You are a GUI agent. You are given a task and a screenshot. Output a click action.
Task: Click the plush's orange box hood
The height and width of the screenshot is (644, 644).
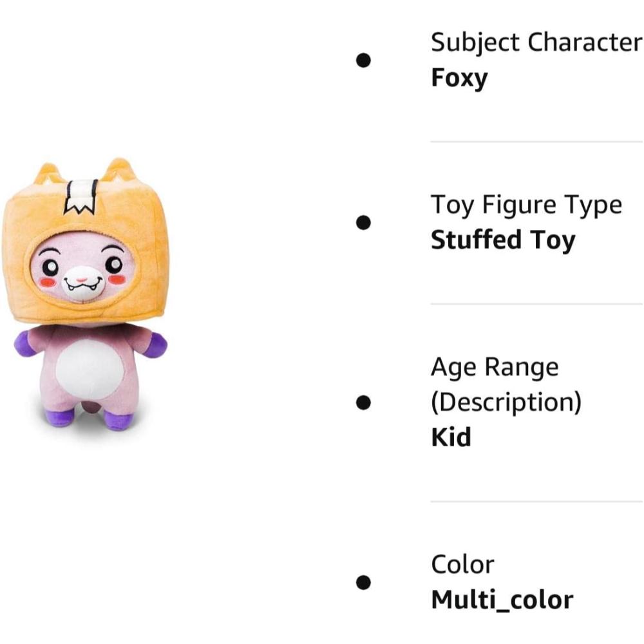click(x=86, y=242)
